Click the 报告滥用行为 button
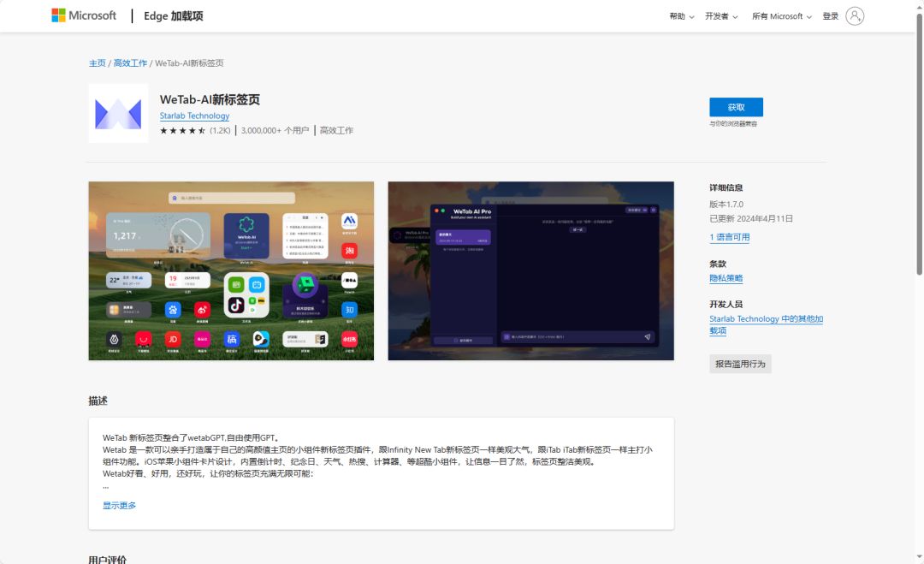Screen dimensions: 924x564 tap(740, 364)
